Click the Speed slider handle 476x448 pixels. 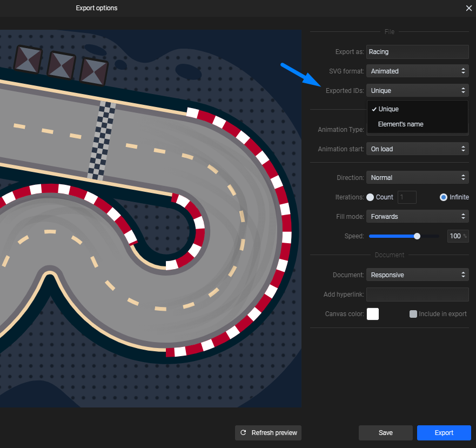pos(417,236)
